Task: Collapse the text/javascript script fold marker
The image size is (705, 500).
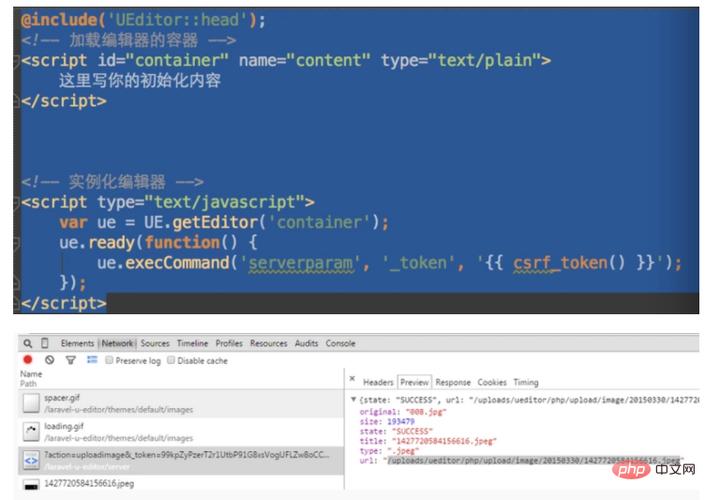Action: click(16, 202)
